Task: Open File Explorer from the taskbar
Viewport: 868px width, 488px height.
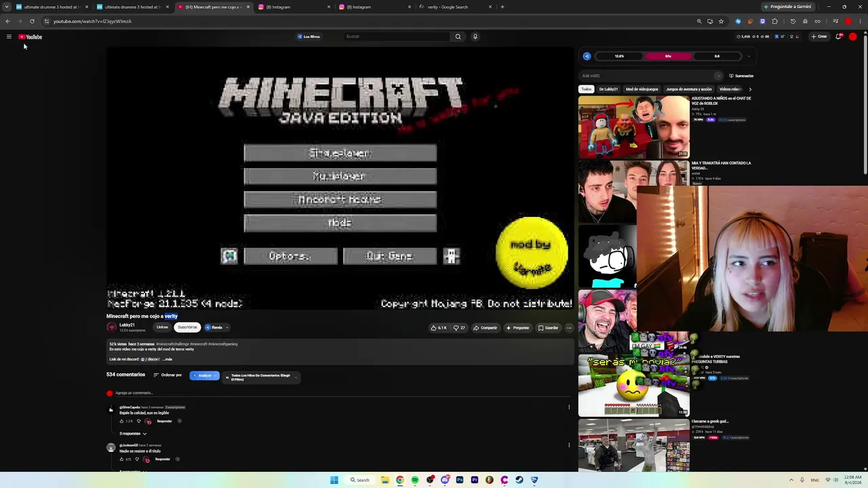Action: (x=385, y=480)
